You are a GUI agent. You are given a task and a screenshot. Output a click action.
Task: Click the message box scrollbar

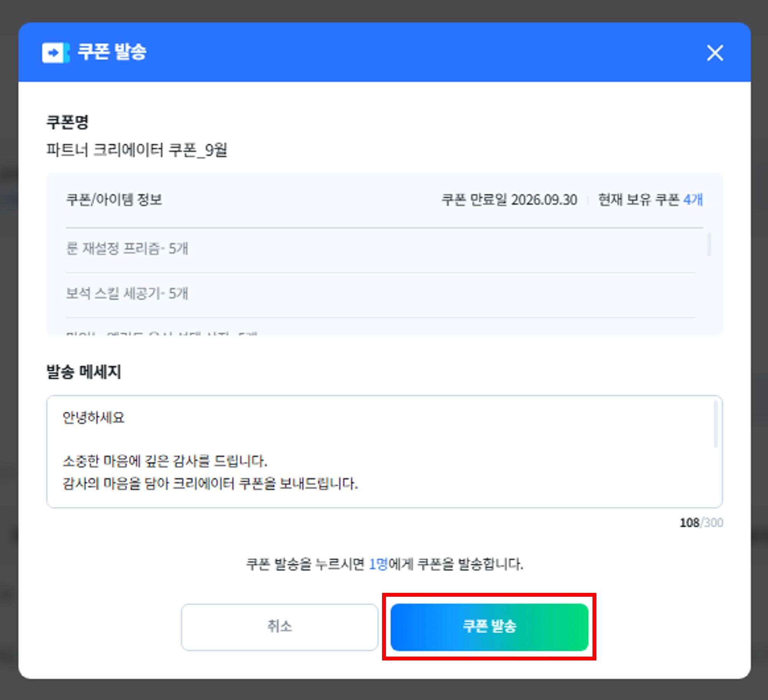pos(715,424)
